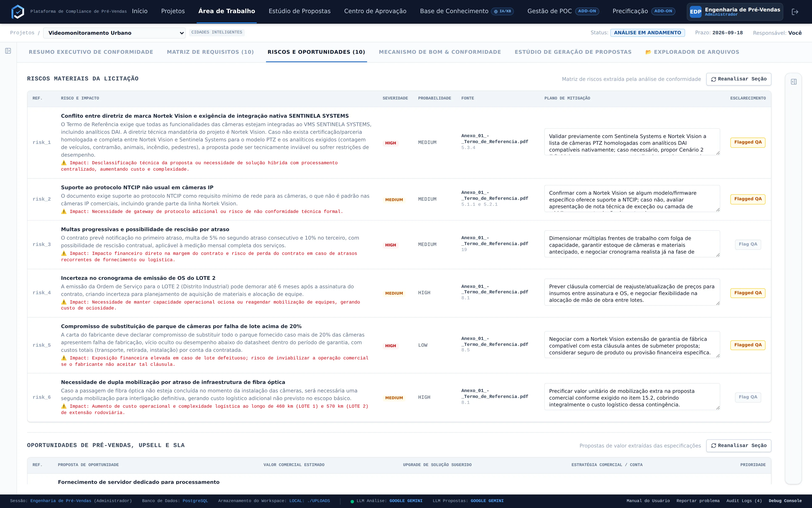Click the source section 5.3.4 on risk_1

(468, 148)
